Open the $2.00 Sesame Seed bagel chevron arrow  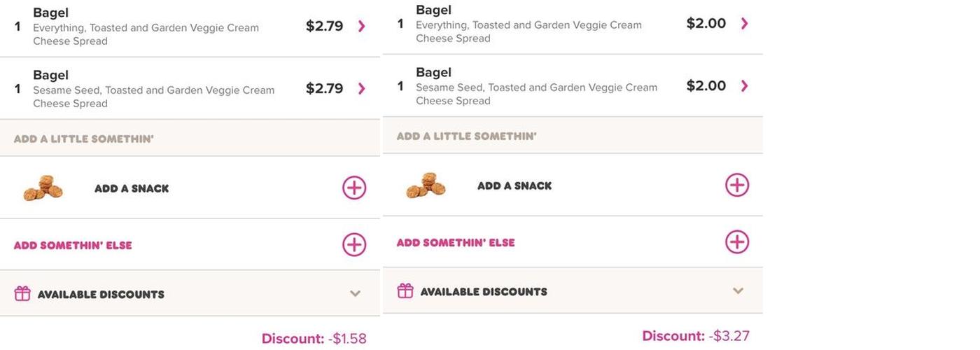pyautogui.click(x=744, y=86)
